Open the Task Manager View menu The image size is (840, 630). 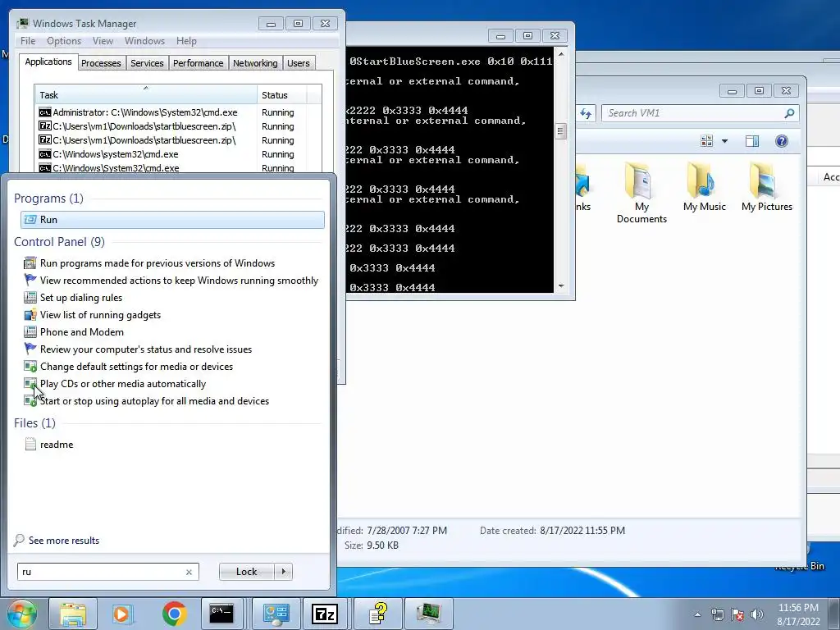pos(103,41)
